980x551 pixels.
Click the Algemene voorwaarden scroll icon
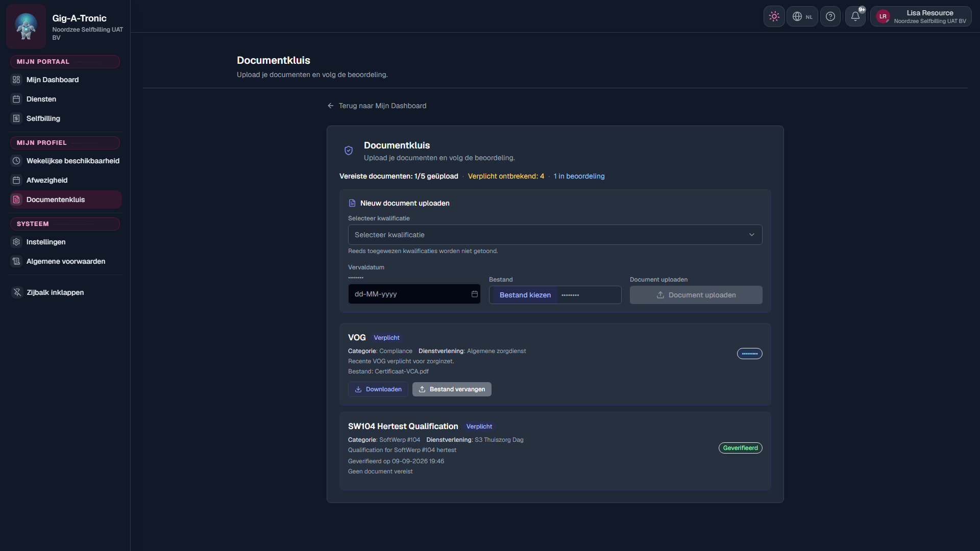pos(16,261)
